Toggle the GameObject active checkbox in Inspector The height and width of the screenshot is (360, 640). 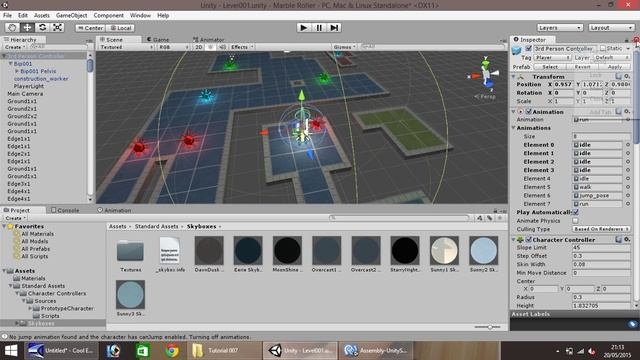pyautogui.click(x=529, y=49)
